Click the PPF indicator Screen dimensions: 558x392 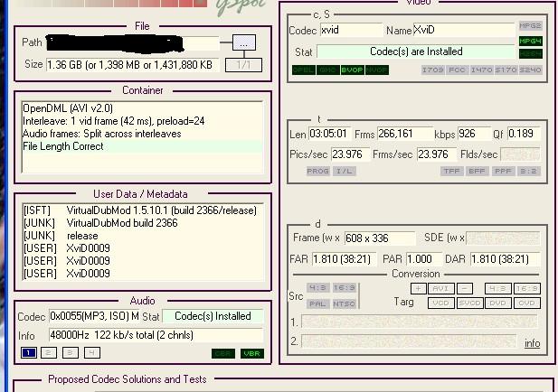point(503,172)
